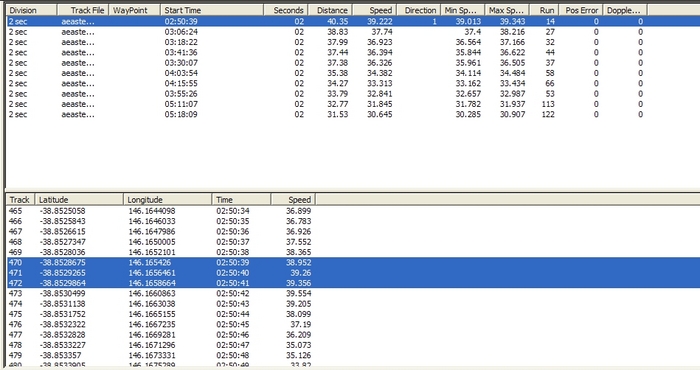This screenshot has width=700, height=370.
Task: Click distance value 31.53
Action: (x=338, y=114)
